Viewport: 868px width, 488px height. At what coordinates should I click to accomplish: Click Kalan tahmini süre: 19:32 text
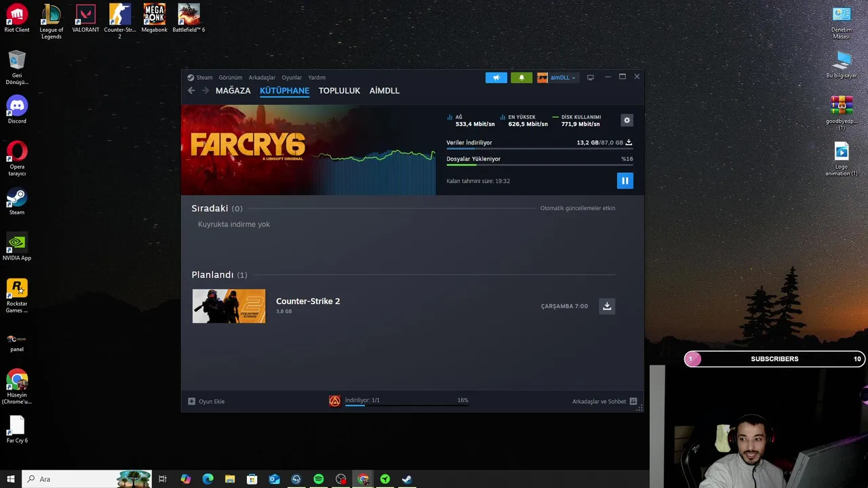(x=478, y=181)
